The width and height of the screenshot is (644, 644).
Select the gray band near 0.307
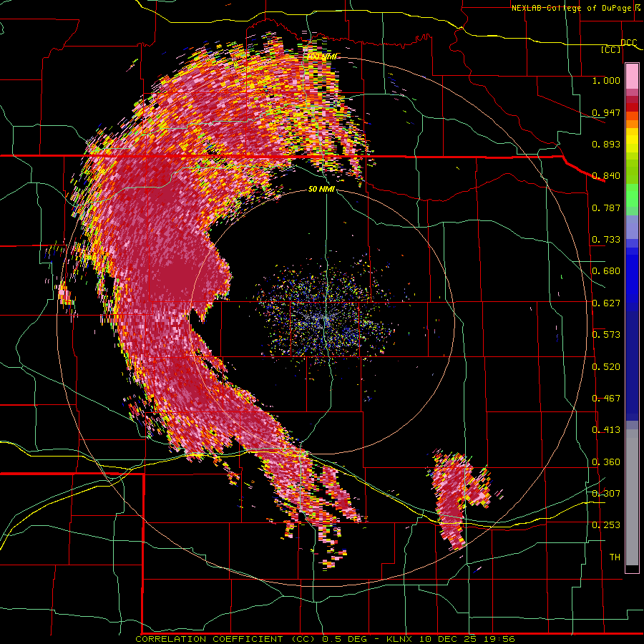point(632,497)
